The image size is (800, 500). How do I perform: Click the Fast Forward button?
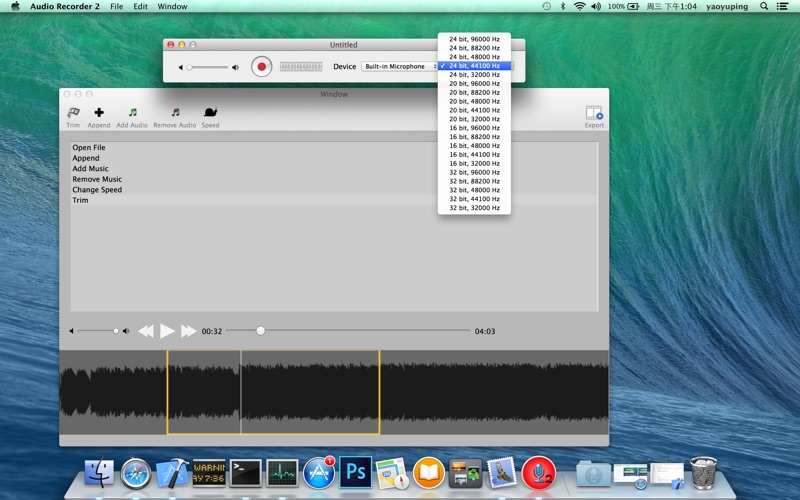[x=188, y=331]
